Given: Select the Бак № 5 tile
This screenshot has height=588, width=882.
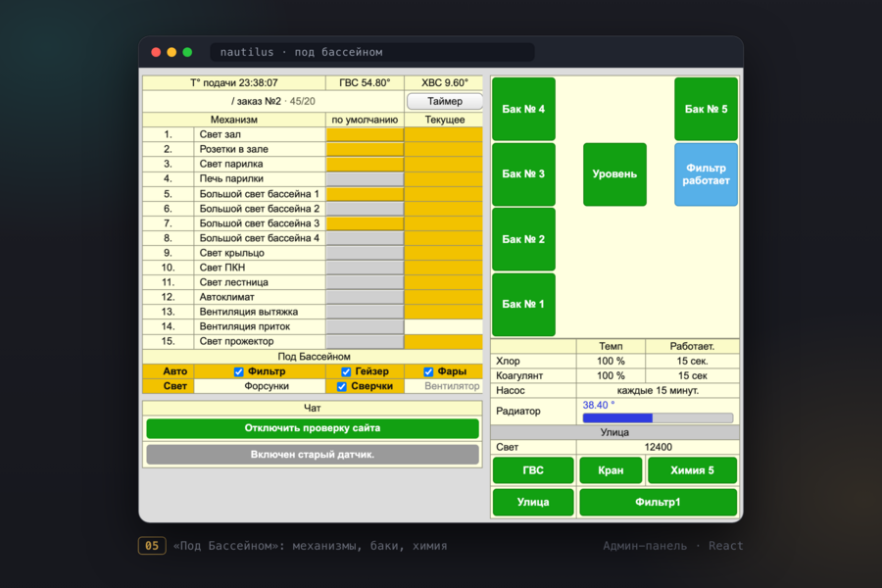Looking at the screenshot, I should [x=706, y=109].
